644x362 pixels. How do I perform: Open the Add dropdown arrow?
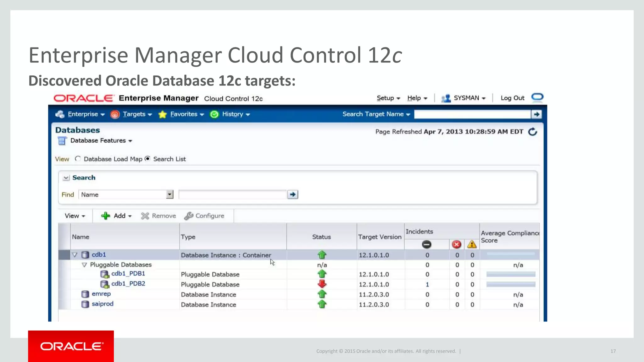pyautogui.click(x=130, y=216)
